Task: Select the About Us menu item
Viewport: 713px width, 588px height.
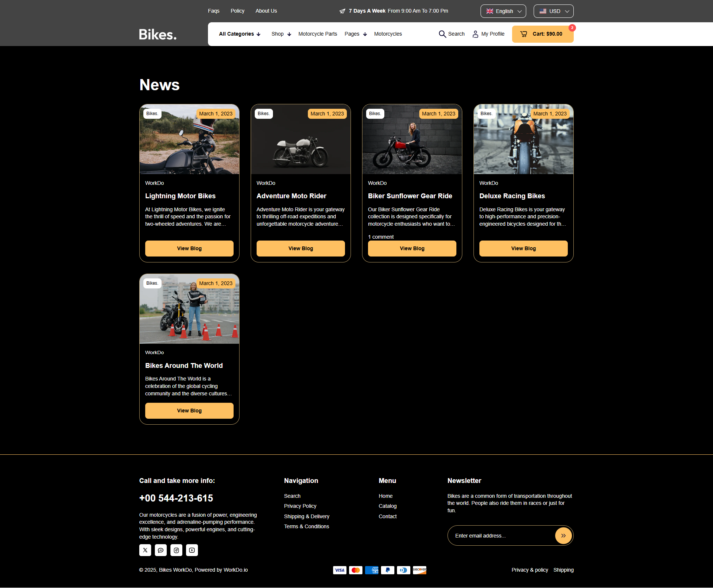Action: (266, 11)
